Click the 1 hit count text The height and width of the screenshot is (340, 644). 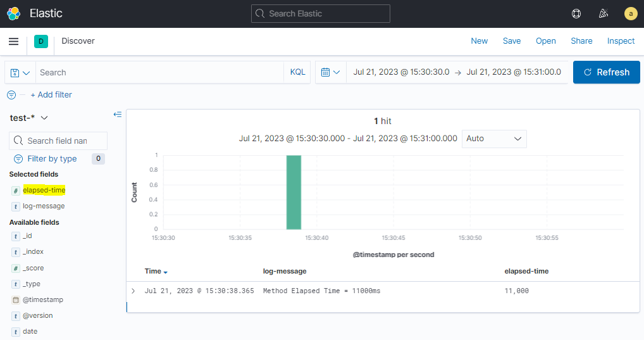pyautogui.click(x=382, y=122)
